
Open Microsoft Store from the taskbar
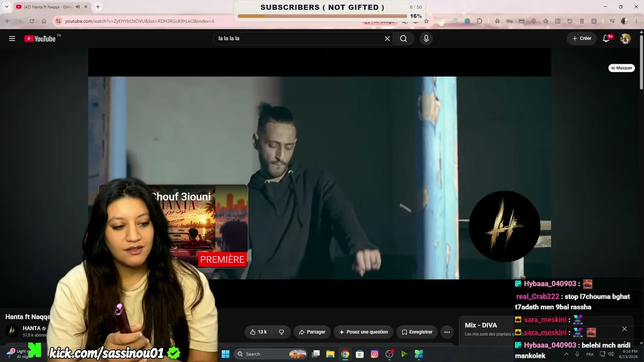[x=360, y=354]
